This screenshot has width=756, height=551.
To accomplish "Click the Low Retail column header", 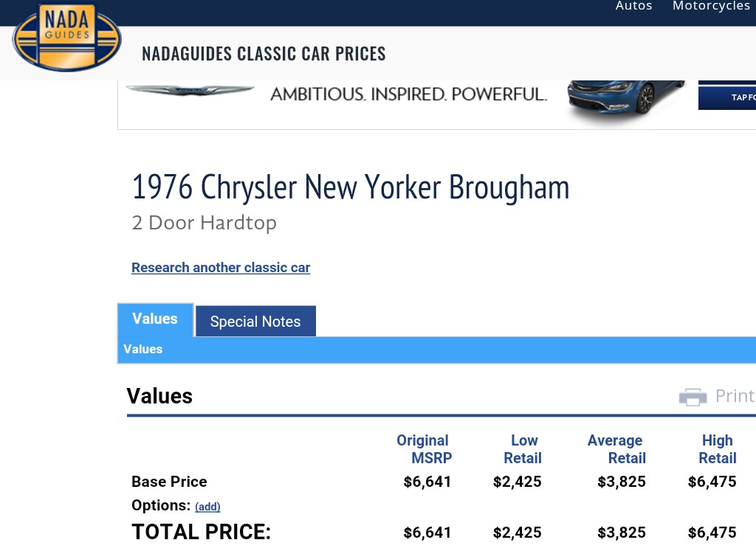I will (523, 449).
